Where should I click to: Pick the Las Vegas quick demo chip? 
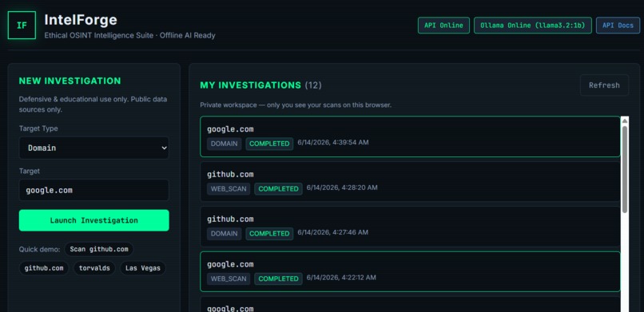(x=143, y=268)
